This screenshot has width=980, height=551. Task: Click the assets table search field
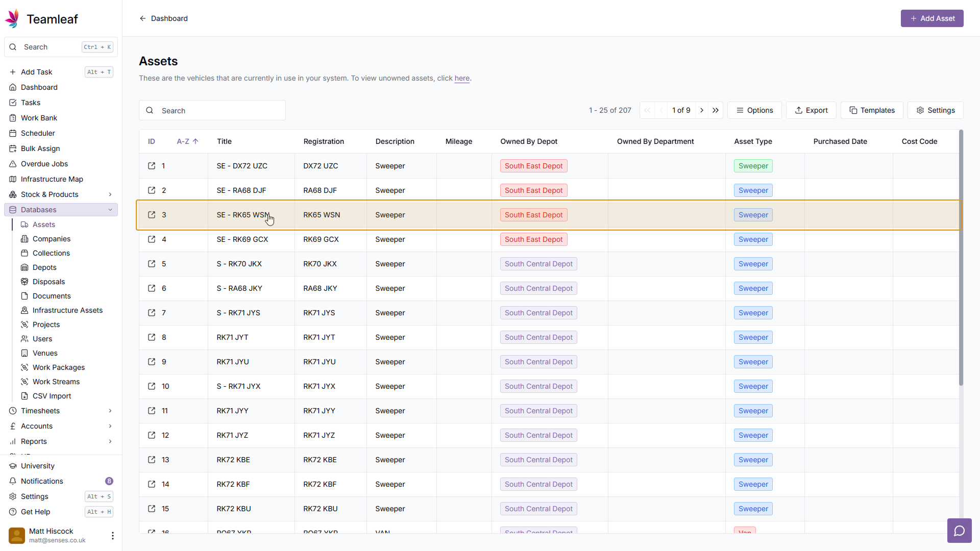click(x=219, y=110)
